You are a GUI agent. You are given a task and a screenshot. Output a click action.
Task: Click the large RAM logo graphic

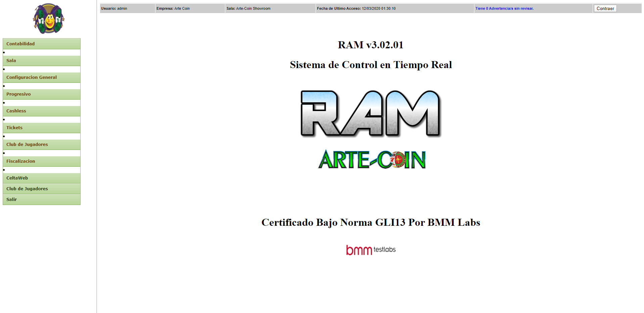371,114
